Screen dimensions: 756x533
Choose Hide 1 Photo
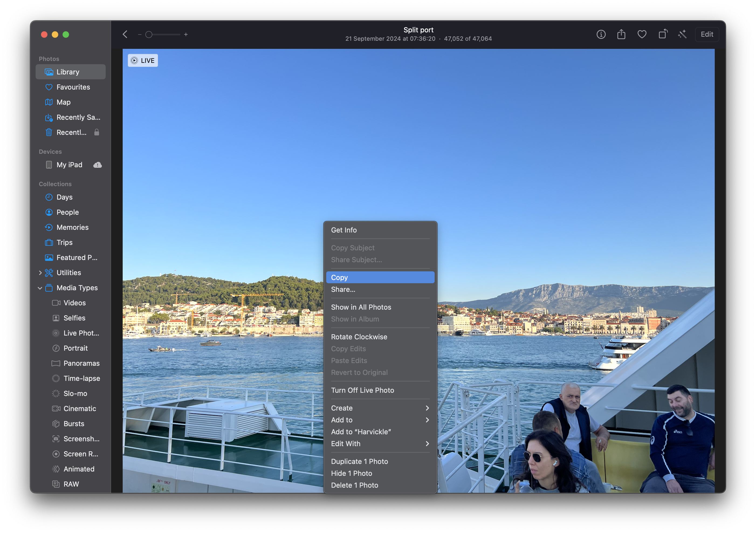380,473
